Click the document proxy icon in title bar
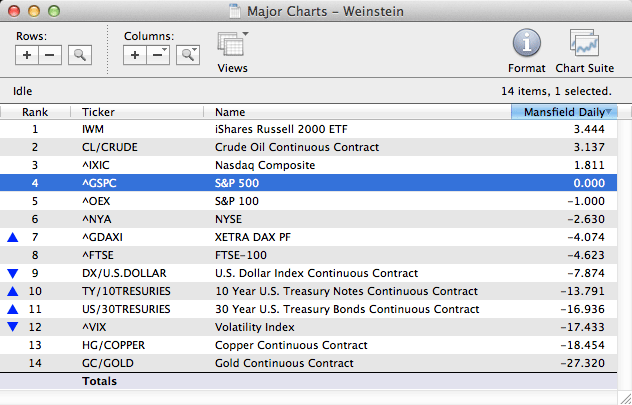The image size is (632, 405). coord(234,10)
